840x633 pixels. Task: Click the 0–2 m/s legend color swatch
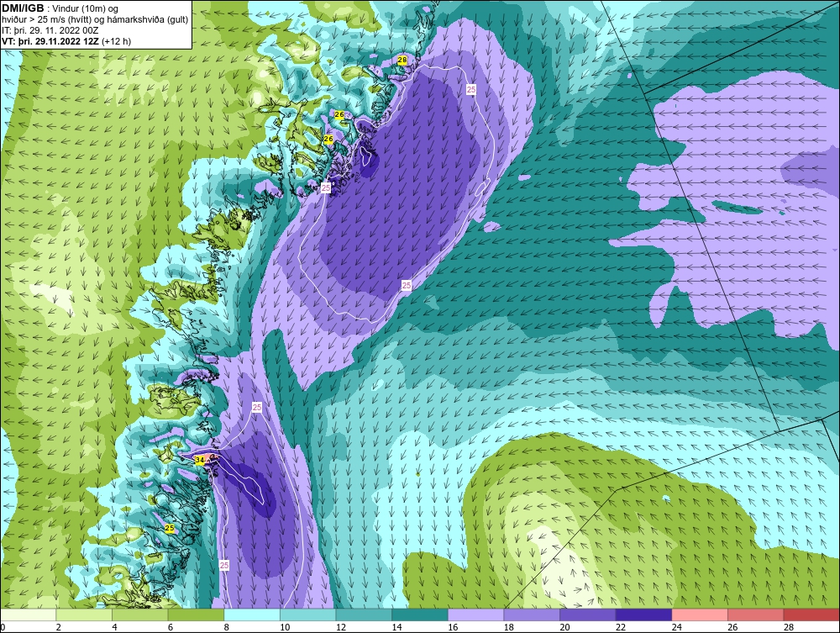(x=28, y=615)
